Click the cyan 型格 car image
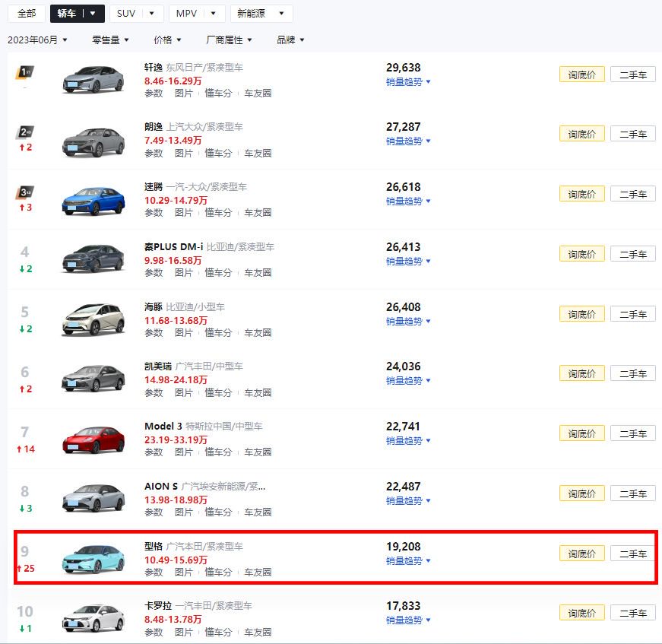Screen dimensions: 662x644 point(93,559)
